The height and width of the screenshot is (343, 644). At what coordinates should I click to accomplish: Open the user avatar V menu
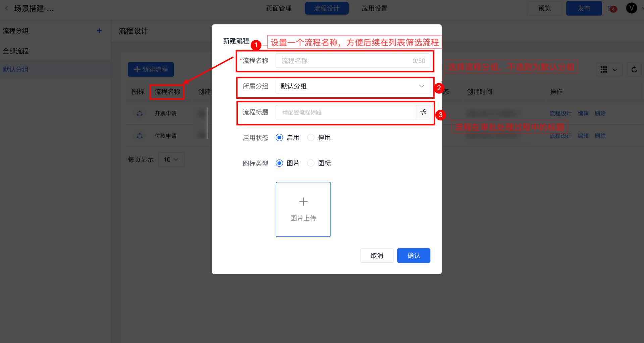coord(631,8)
